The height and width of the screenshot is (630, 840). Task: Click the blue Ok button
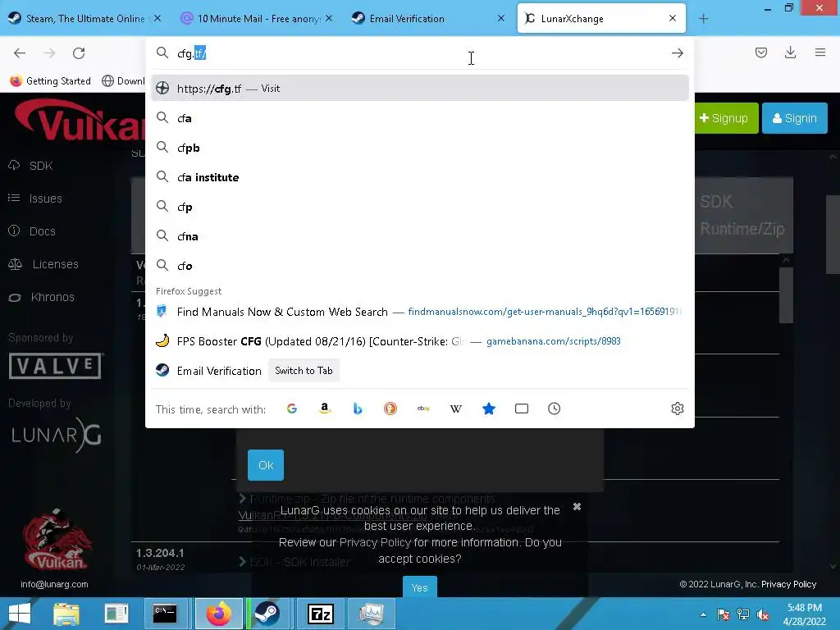[x=266, y=465]
